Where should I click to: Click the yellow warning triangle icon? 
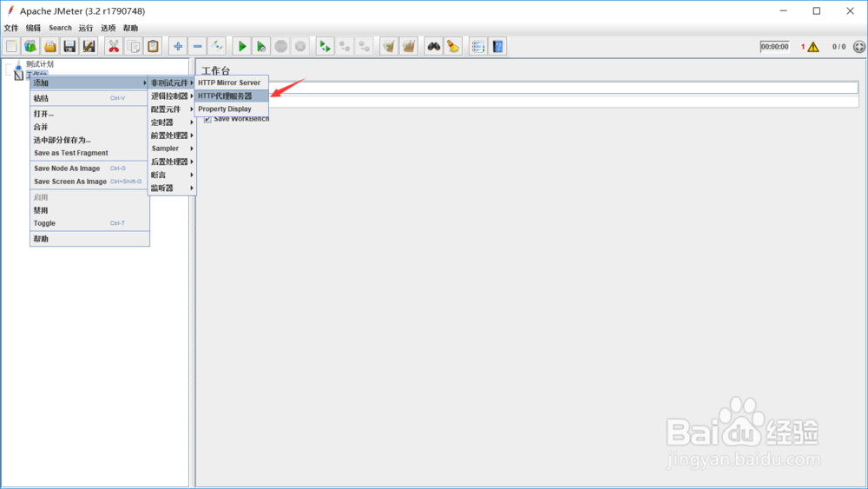pos(813,47)
